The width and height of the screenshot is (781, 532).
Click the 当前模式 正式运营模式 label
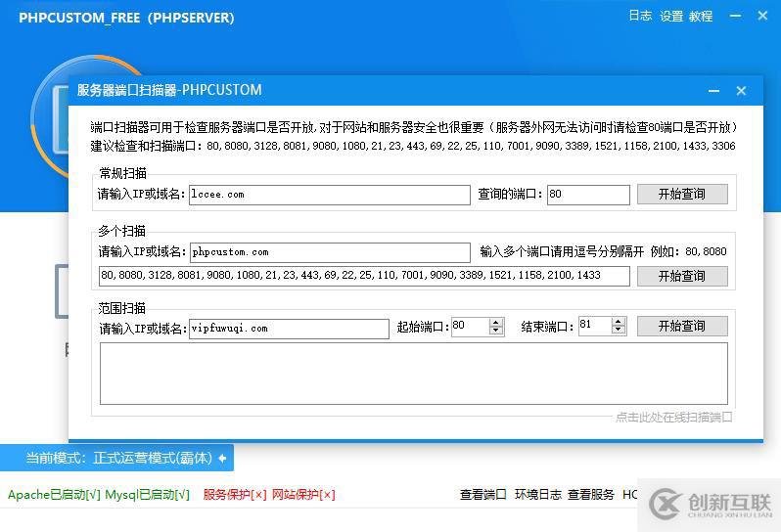119,458
